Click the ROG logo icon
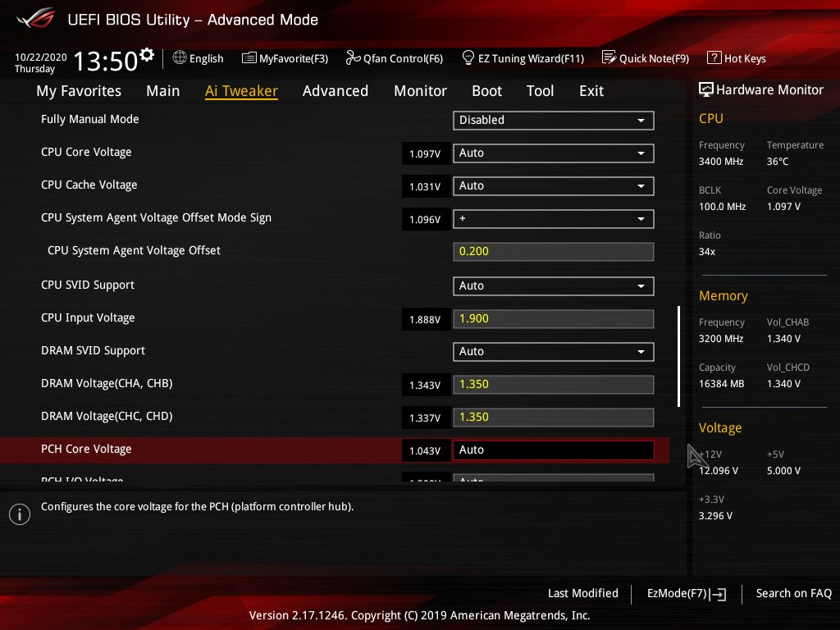The image size is (840, 630). (x=35, y=19)
